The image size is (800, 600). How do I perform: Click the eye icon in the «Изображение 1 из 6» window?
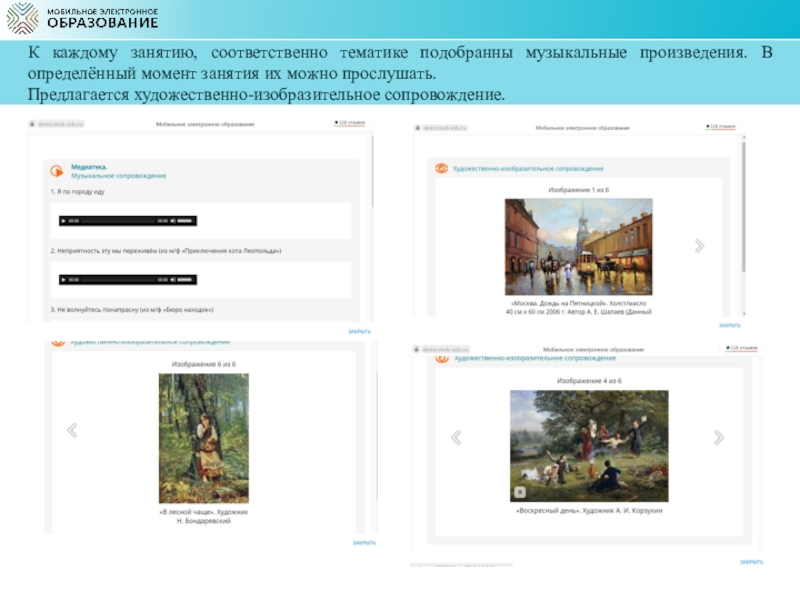(441, 168)
